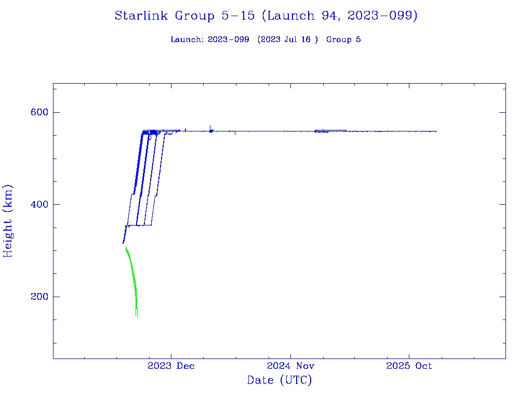Click the "Starlink Group 5-15" chart title

pyautogui.click(x=184, y=16)
